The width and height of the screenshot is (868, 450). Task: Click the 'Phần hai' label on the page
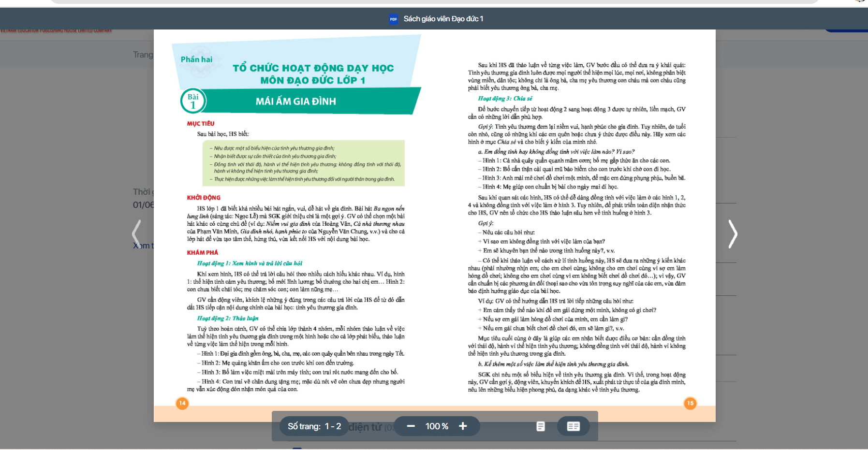196,59
